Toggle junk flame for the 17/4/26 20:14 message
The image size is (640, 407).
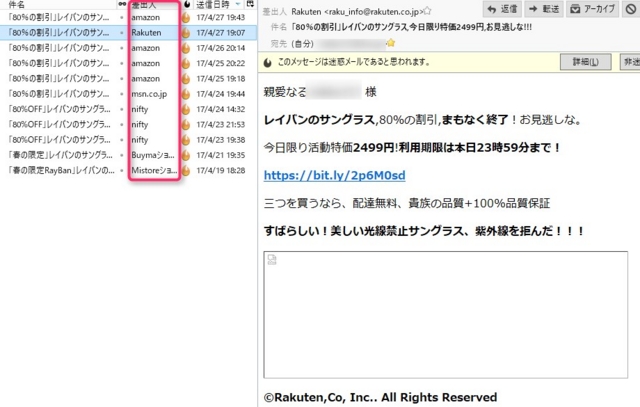click(x=186, y=48)
